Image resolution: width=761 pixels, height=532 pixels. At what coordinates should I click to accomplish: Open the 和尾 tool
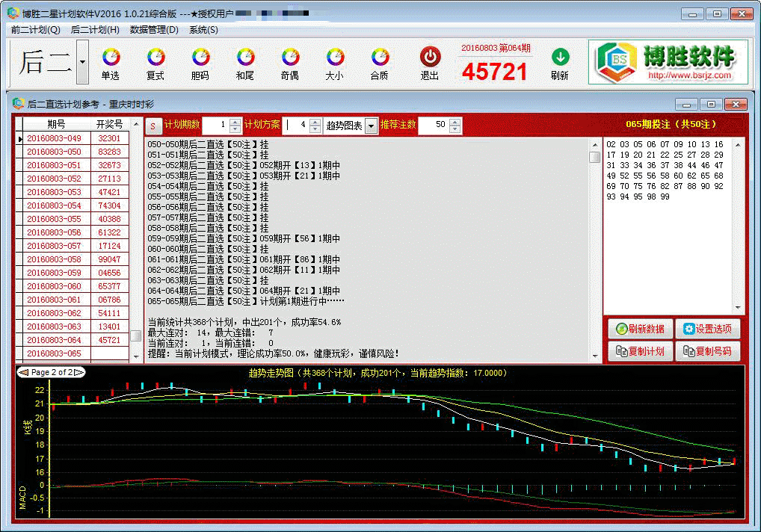click(245, 64)
